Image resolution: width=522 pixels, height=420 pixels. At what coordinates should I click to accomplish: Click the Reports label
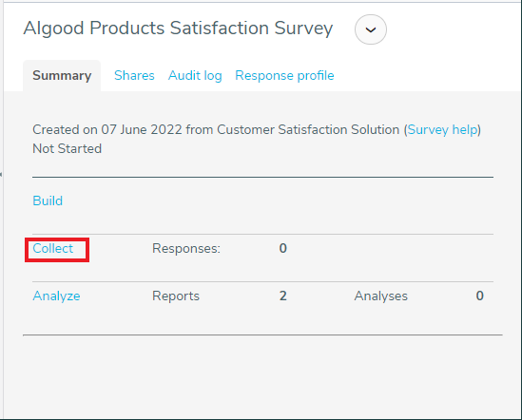176,296
